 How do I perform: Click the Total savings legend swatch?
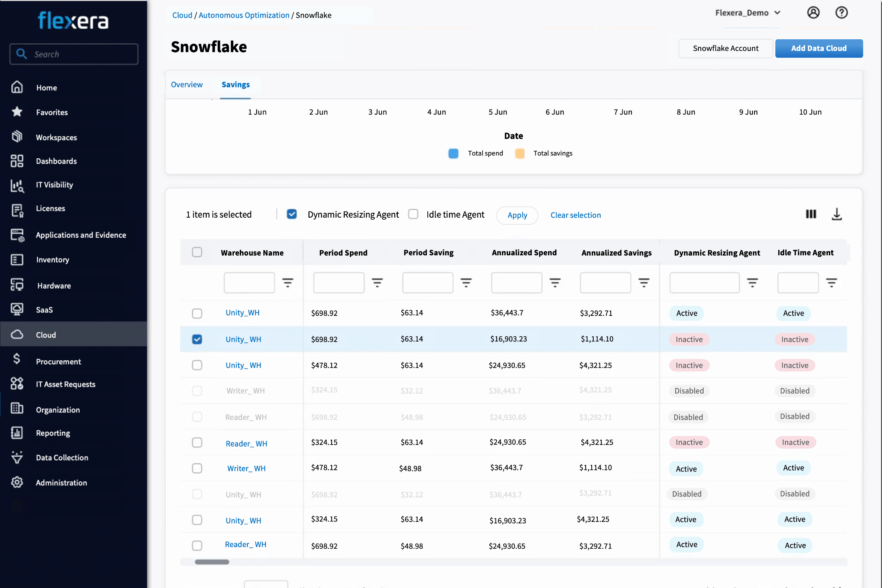pyautogui.click(x=520, y=153)
